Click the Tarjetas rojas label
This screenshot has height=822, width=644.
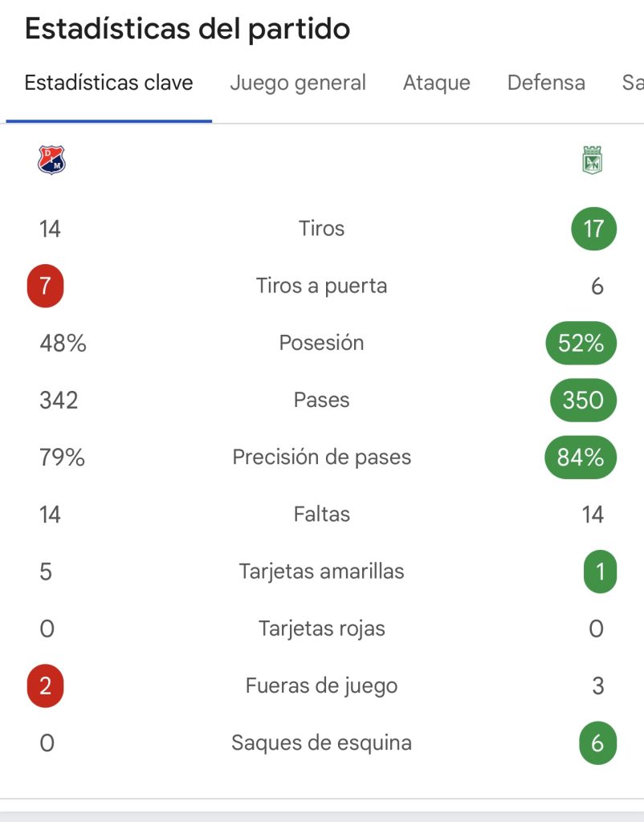pyautogui.click(x=321, y=629)
